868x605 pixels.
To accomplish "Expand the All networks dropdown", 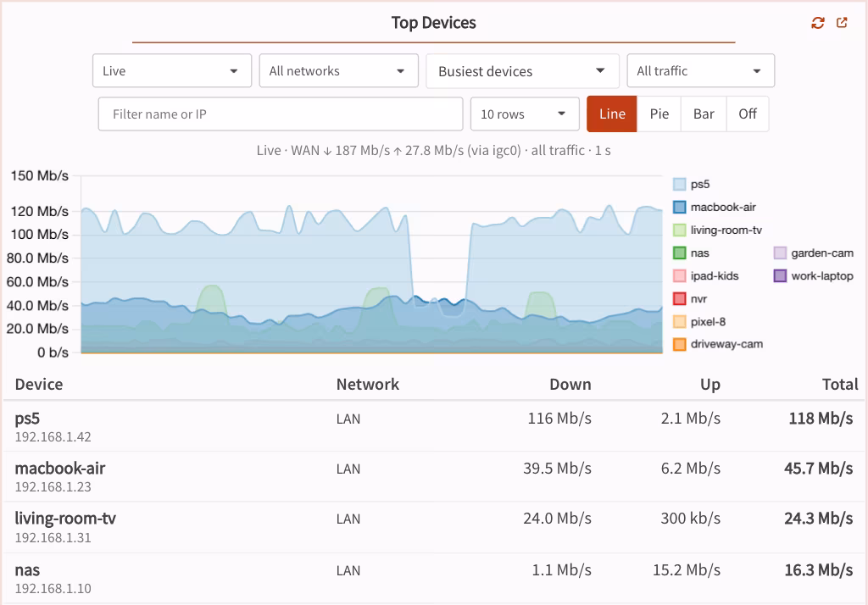I will coord(339,71).
